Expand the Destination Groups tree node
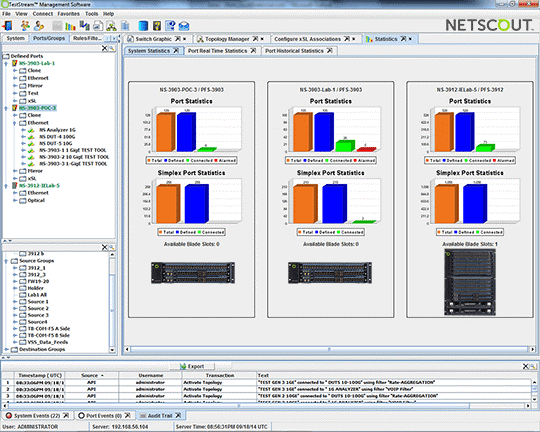The image size is (540, 432). (x=6, y=349)
